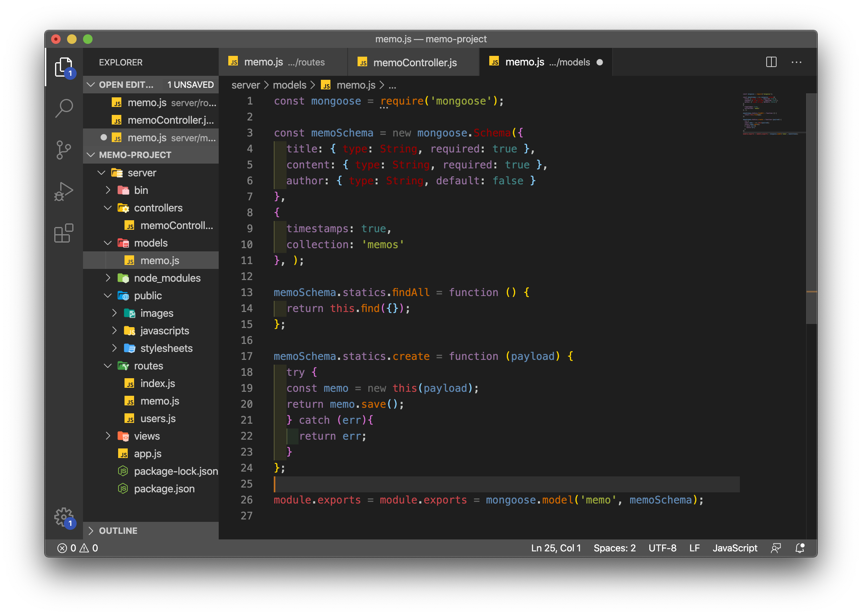Split the editor using the toolbar icon
862x616 pixels.
click(771, 62)
